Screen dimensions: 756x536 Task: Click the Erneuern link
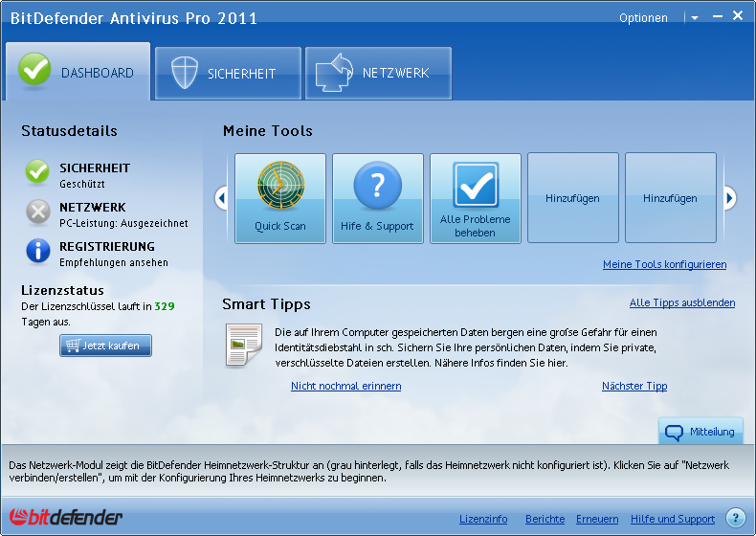[597, 519]
